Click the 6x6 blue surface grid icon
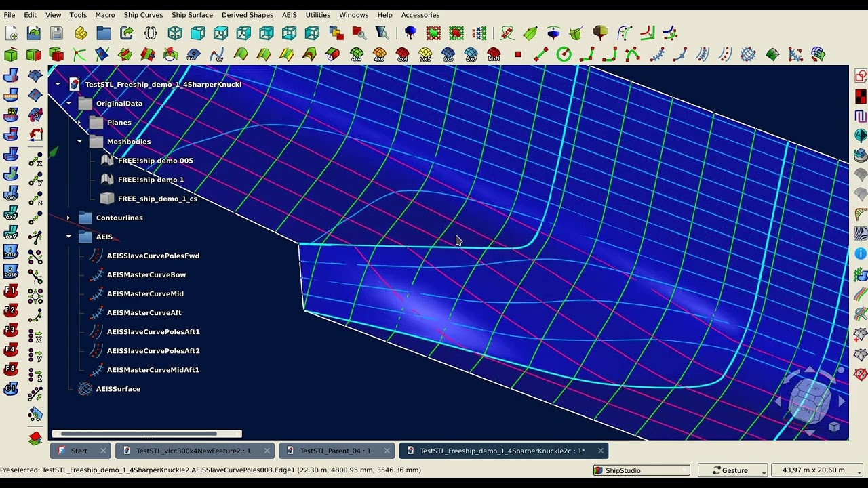Screen dimensions: 868x488 (x=448, y=54)
